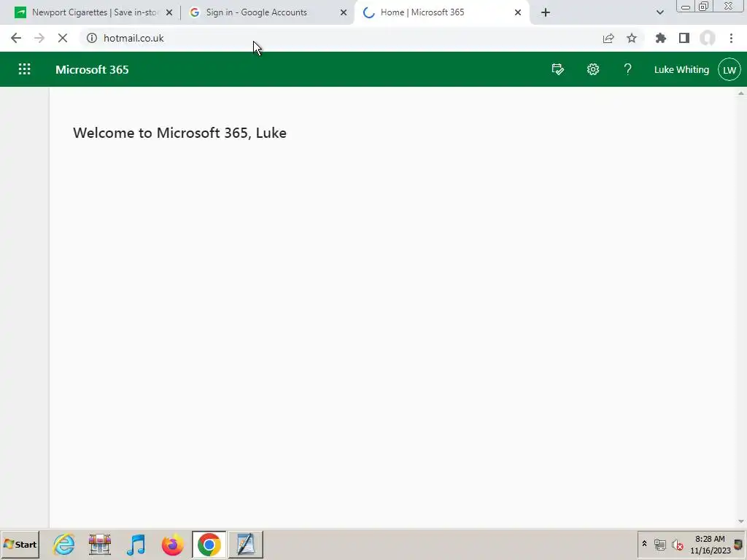Share this page icon in address bar
The image size is (747, 560).
(608, 38)
